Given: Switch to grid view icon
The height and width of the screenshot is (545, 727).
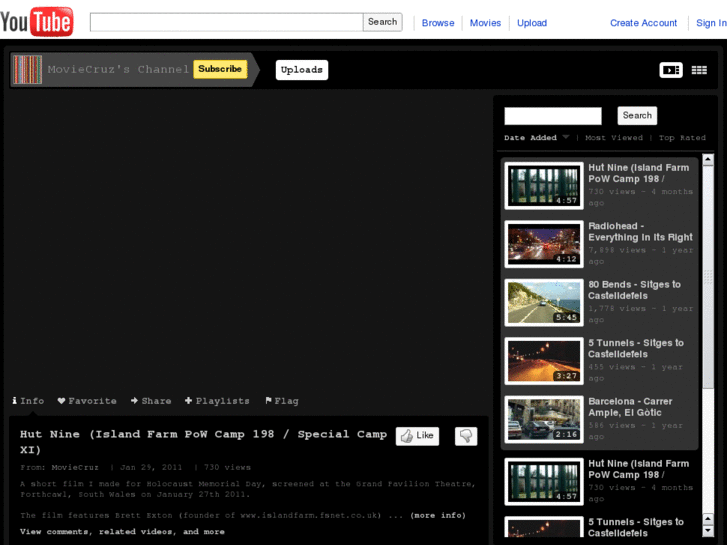Looking at the screenshot, I should click(x=699, y=70).
